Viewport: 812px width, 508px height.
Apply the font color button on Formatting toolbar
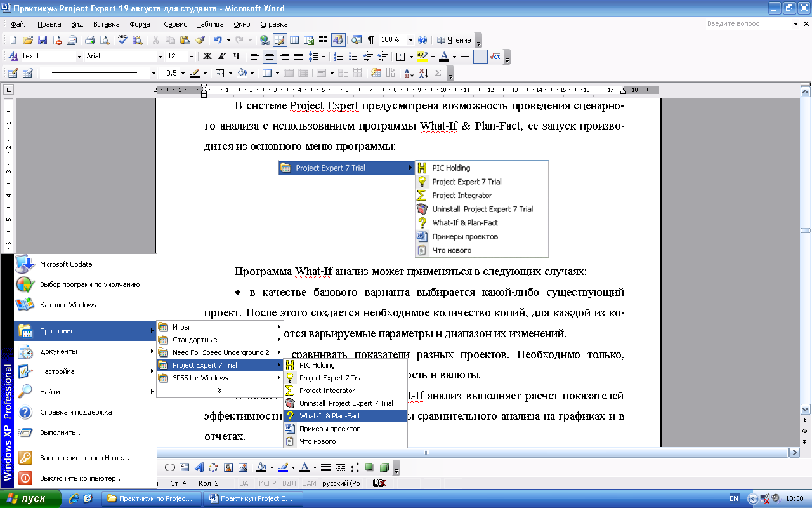[444, 57]
